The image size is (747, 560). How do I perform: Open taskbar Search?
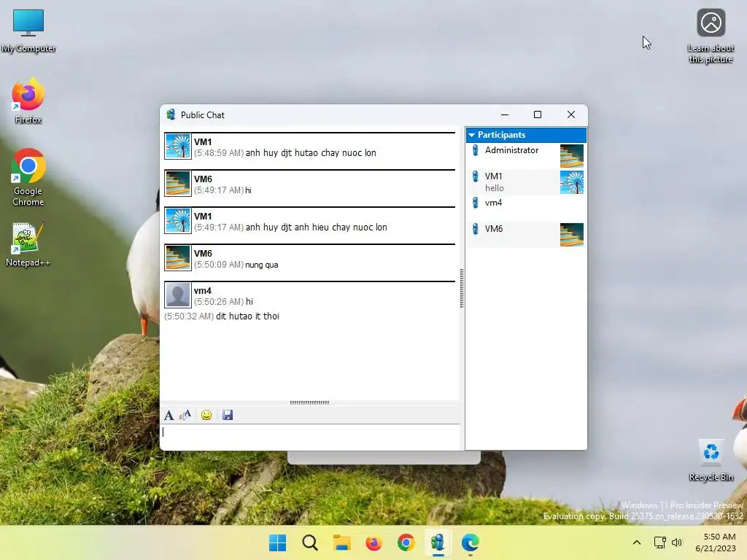point(309,542)
